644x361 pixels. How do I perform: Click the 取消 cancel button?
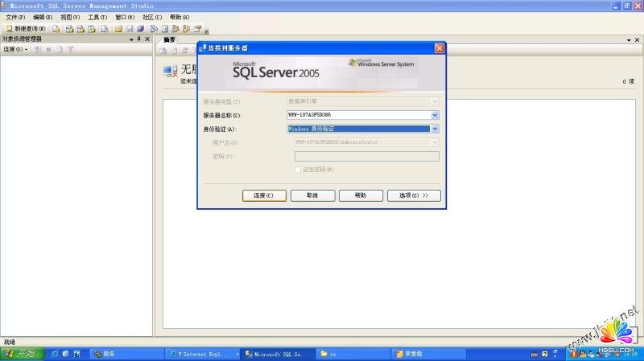(x=312, y=195)
